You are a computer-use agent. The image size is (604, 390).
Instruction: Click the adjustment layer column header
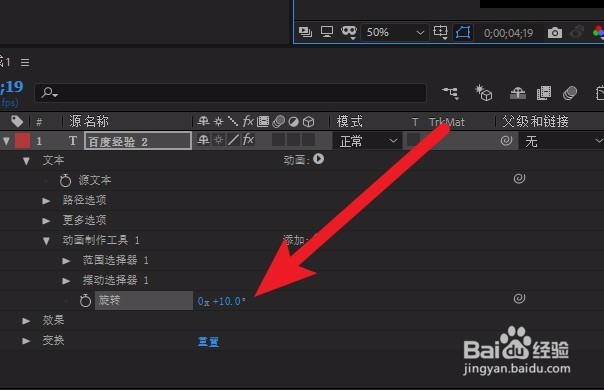point(294,122)
